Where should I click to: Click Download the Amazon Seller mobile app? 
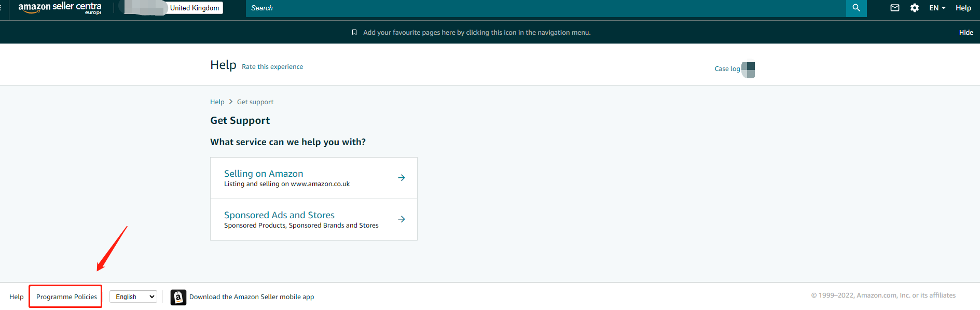tap(252, 297)
